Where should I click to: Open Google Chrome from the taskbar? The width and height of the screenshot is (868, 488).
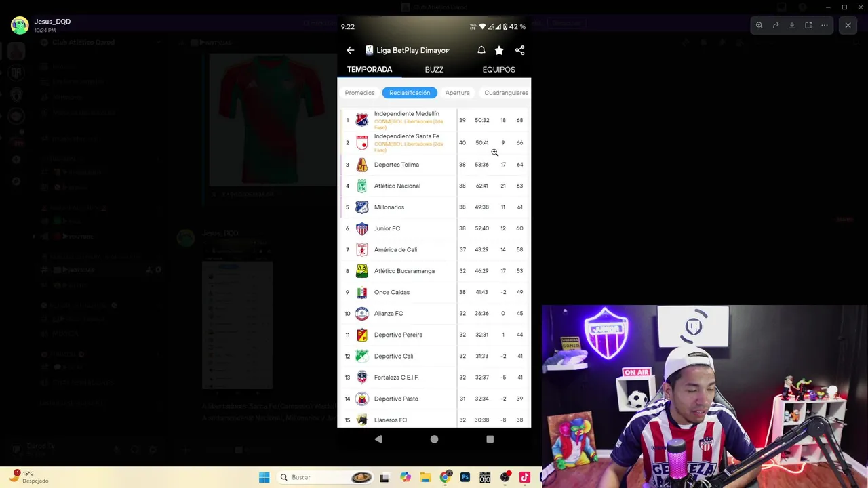click(x=446, y=477)
